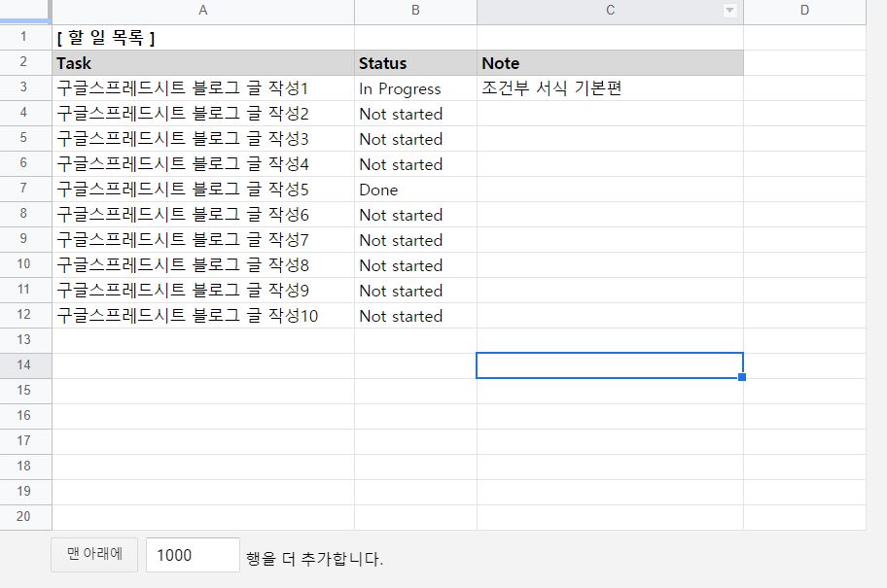887x588 pixels.
Task: Select row 14 header
Action: click(x=23, y=365)
